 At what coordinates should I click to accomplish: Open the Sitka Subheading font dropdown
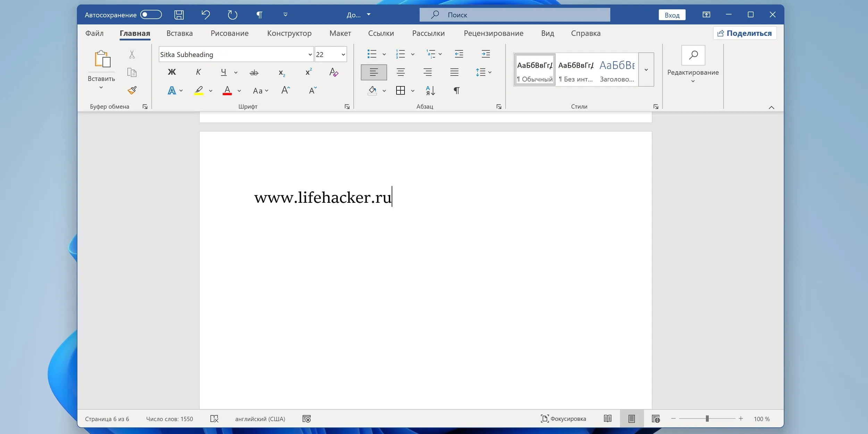click(x=310, y=55)
